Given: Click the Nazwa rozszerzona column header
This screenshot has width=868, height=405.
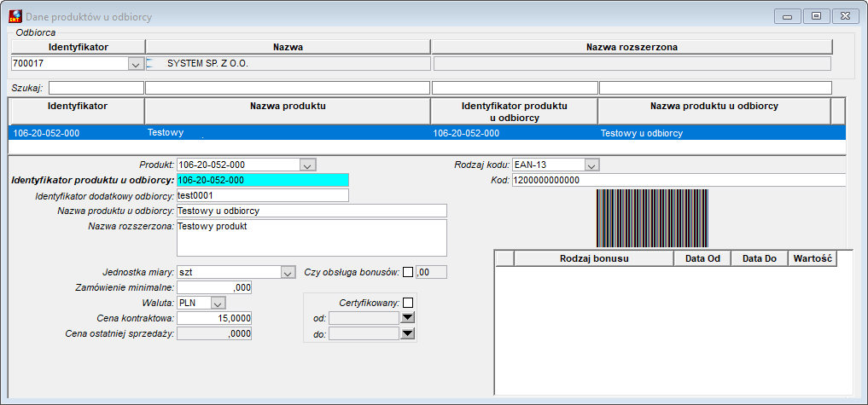Looking at the screenshot, I should (x=632, y=47).
